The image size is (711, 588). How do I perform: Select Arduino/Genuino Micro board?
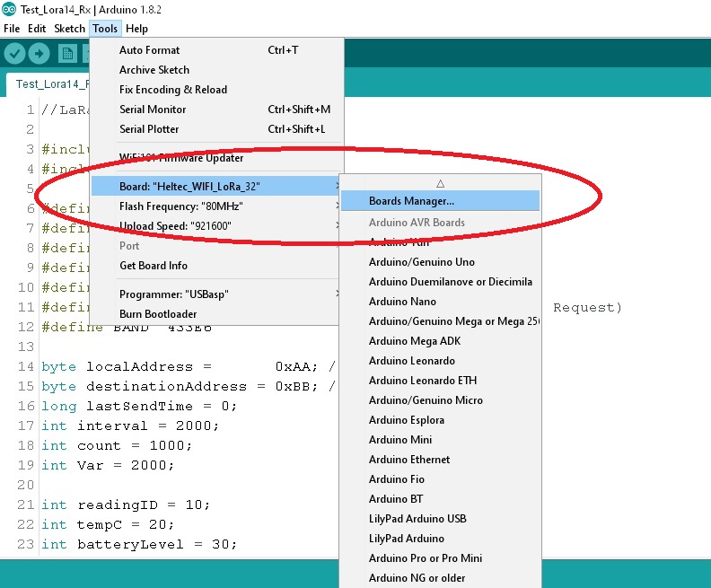click(x=440, y=399)
